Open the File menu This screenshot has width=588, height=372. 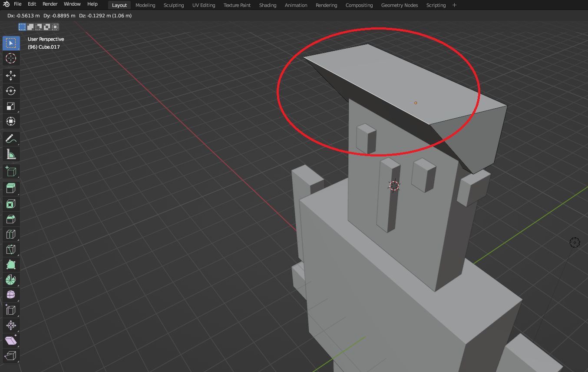[x=18, y=4]
